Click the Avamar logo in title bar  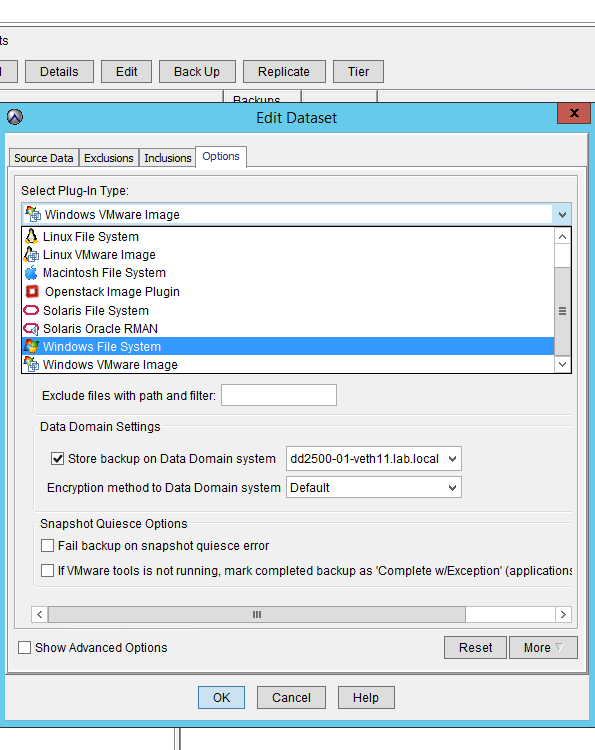click(x=15, y=117)
